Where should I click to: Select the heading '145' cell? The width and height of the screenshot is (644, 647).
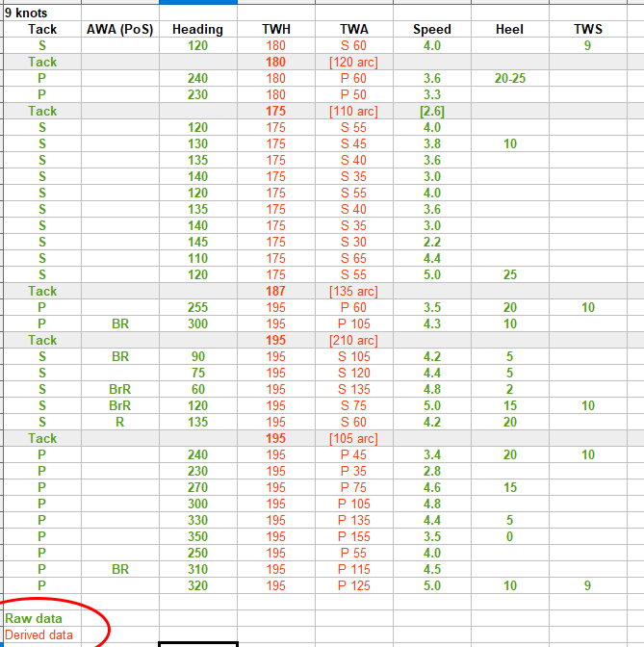coord(198,242)
